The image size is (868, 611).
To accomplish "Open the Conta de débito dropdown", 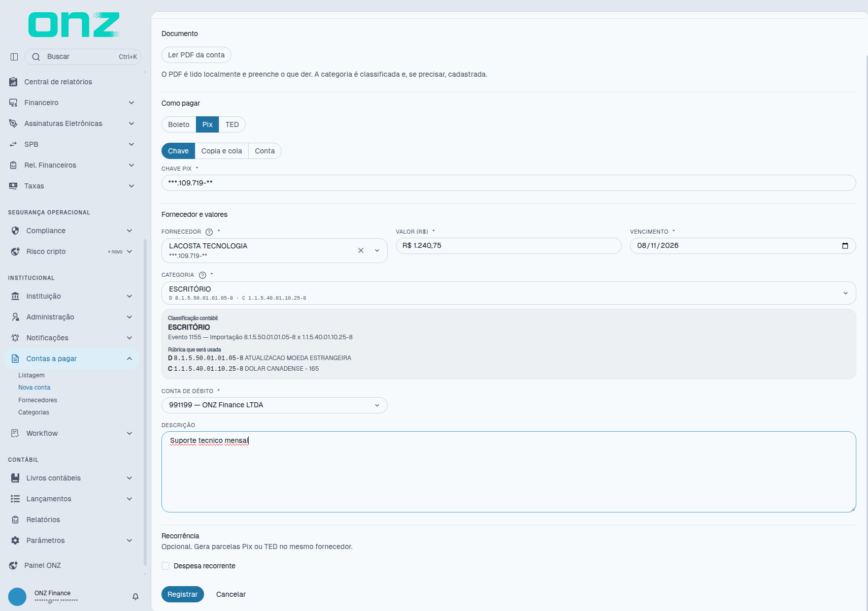I will (x=275, y=405).
